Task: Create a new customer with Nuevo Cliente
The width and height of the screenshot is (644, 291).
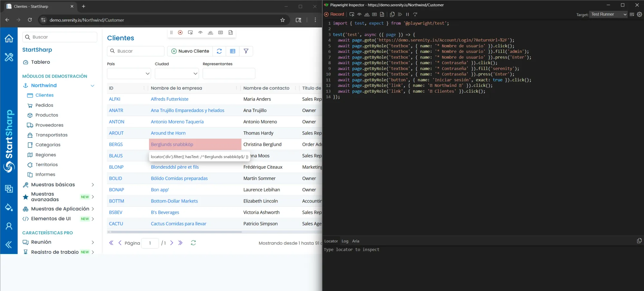Action: click(x=190, y=51)
